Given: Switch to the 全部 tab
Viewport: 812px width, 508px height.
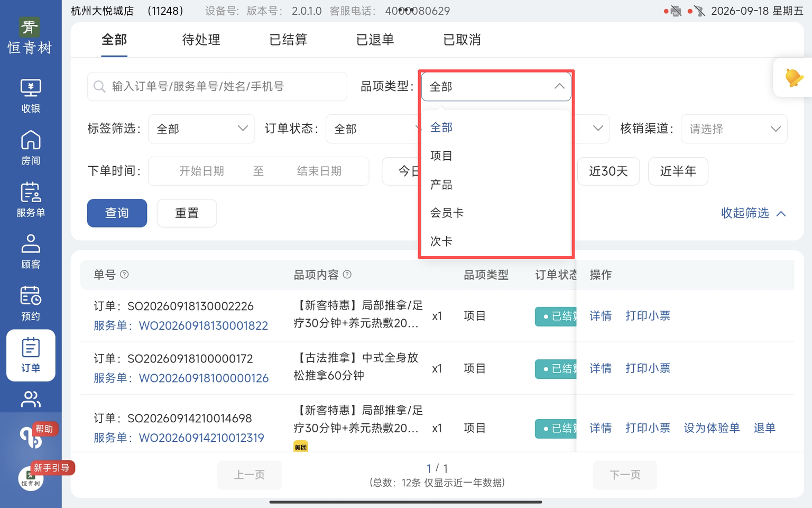Looking at the screenshot, I should pos(114,40).
